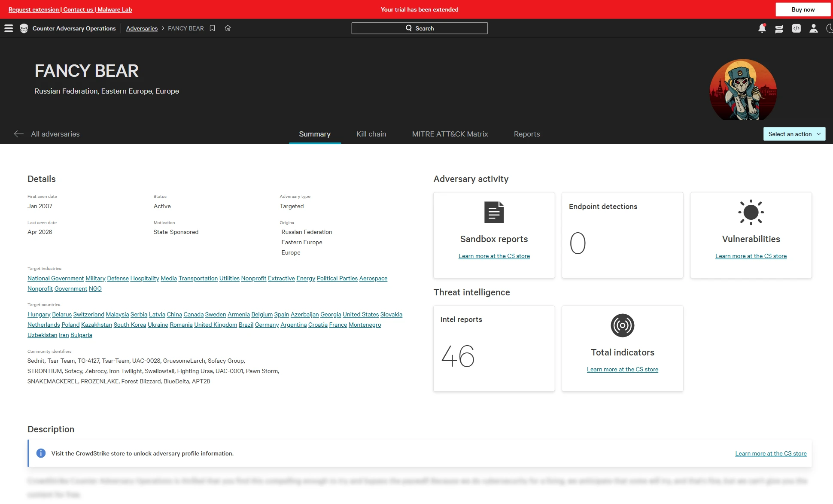Image resolution: width=833 pixels, height=504 pixels.
Task: Open Vulnerabilities Learn more link
Action: point(751,256)
